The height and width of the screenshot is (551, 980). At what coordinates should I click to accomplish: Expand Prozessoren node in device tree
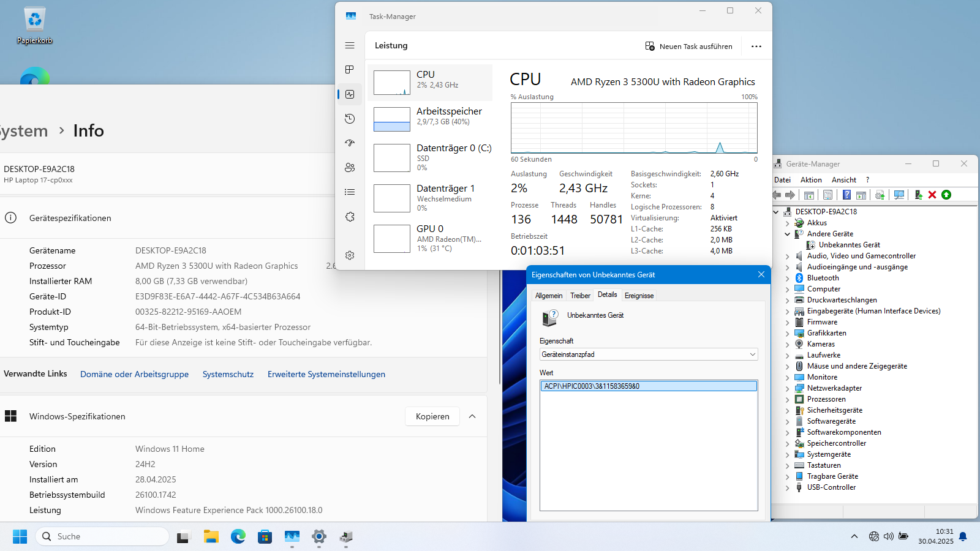click(788, 399)
